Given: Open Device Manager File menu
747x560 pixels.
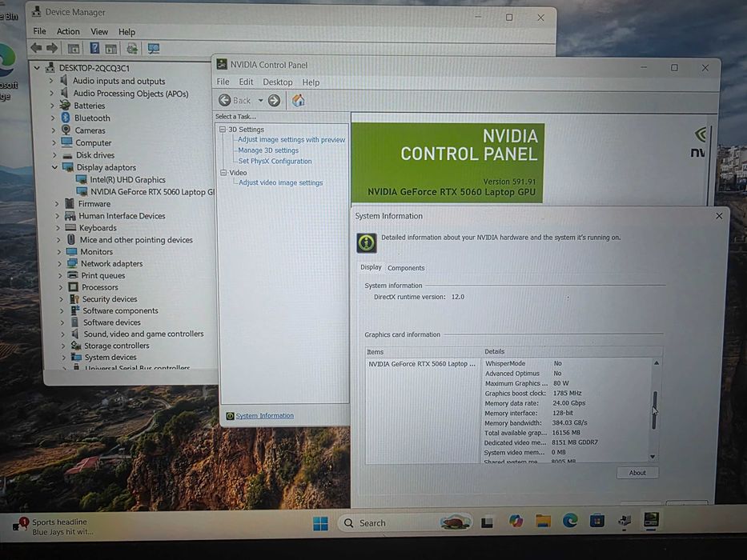Looking at the screenshot, I should tap(39, 31).
